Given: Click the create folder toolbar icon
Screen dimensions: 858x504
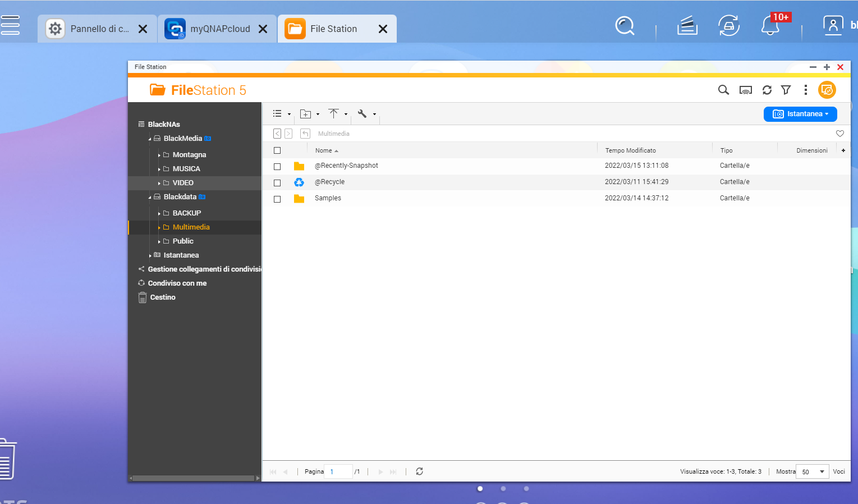Looking at the screenshot, I should coord(306,114).
